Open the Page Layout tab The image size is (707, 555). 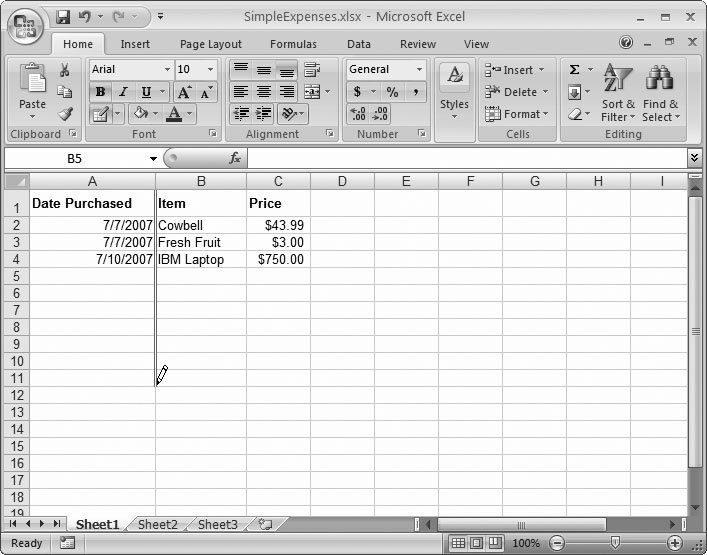pyautogui.click(x=211, y=44)
